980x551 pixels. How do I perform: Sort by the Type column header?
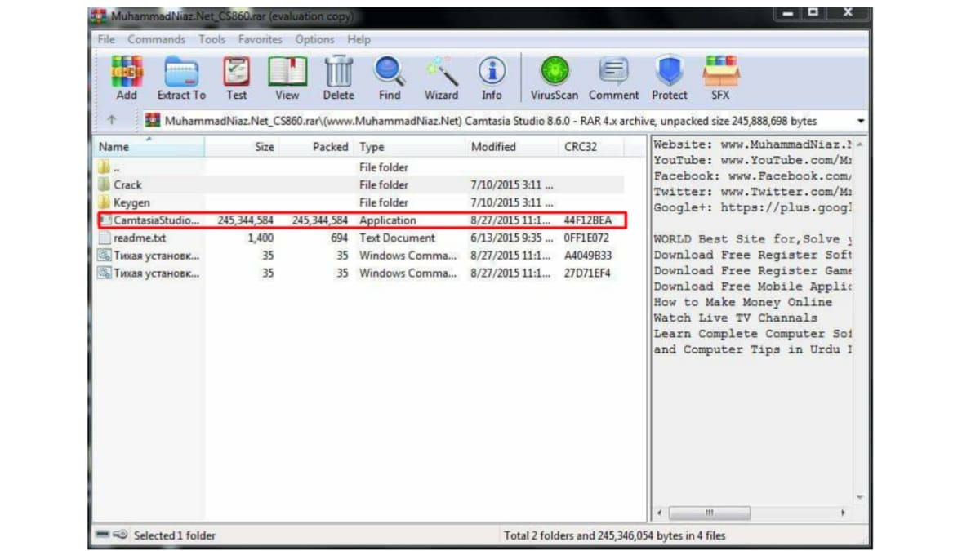pyautogui.click(x=410, y=147)
